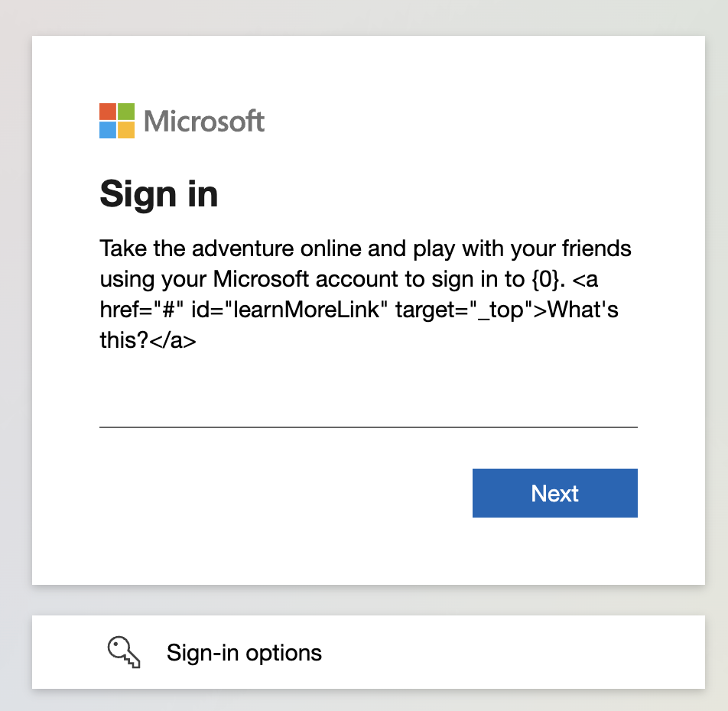
Task: Click the Microsoft wordmark text
Action: point(204,121)
